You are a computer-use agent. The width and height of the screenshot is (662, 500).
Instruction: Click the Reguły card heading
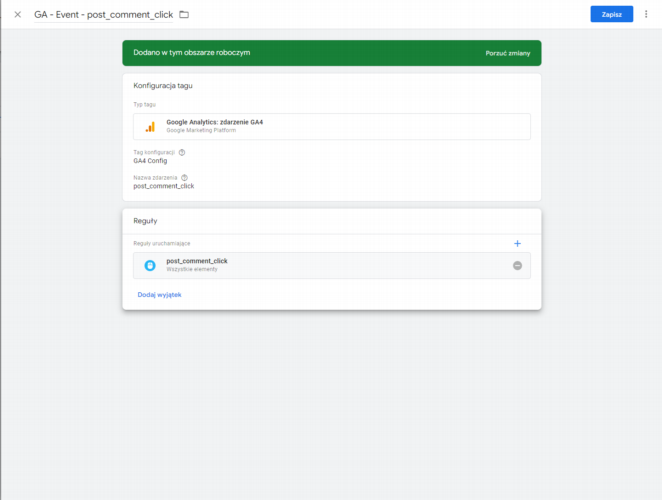tap(145, 221)
